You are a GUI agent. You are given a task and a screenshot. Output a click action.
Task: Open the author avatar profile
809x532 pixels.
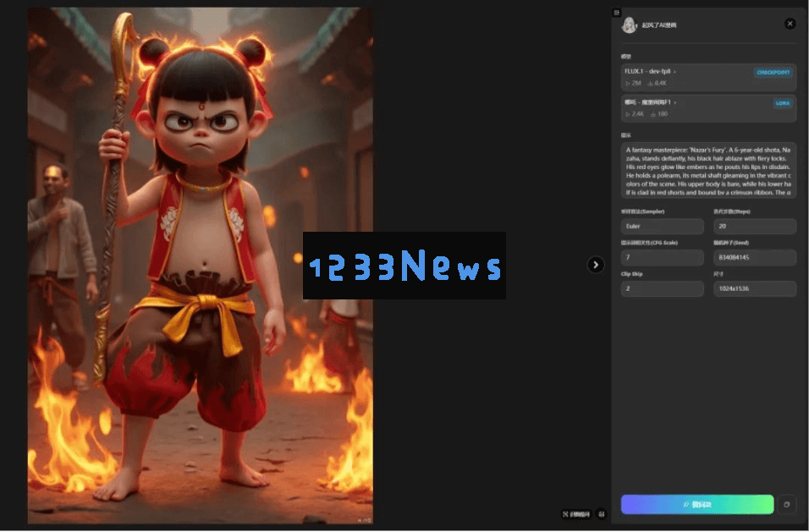tap(629, 25)
